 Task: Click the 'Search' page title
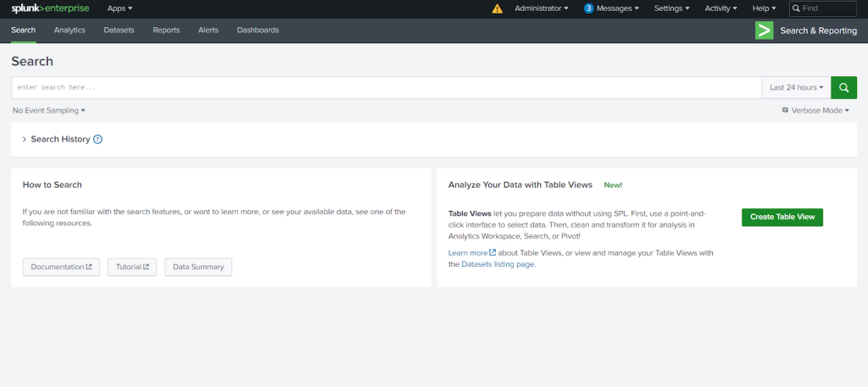click(x=32, y=61)
